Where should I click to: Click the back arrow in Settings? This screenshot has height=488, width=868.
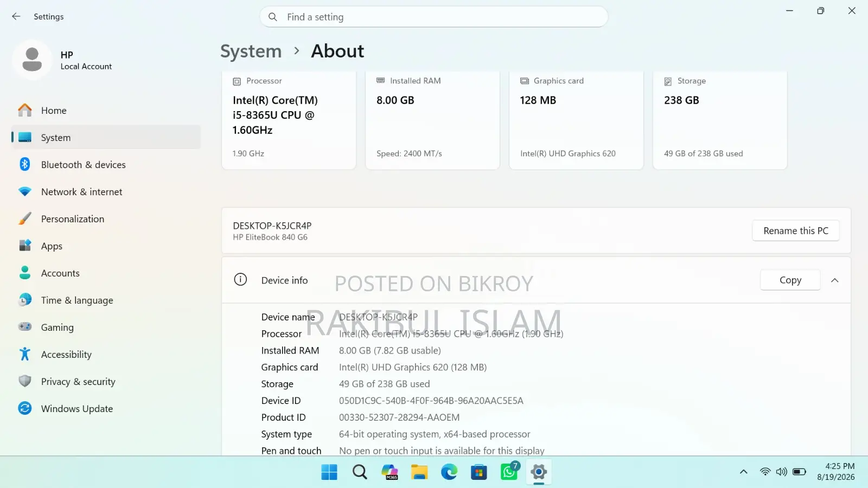point(16,17)
